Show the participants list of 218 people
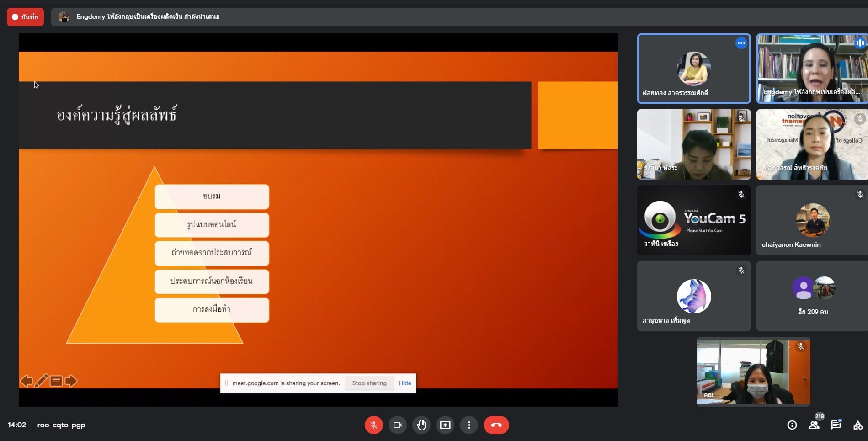The image size is (868, 441). pyautogui.click(x=814, y=425)
